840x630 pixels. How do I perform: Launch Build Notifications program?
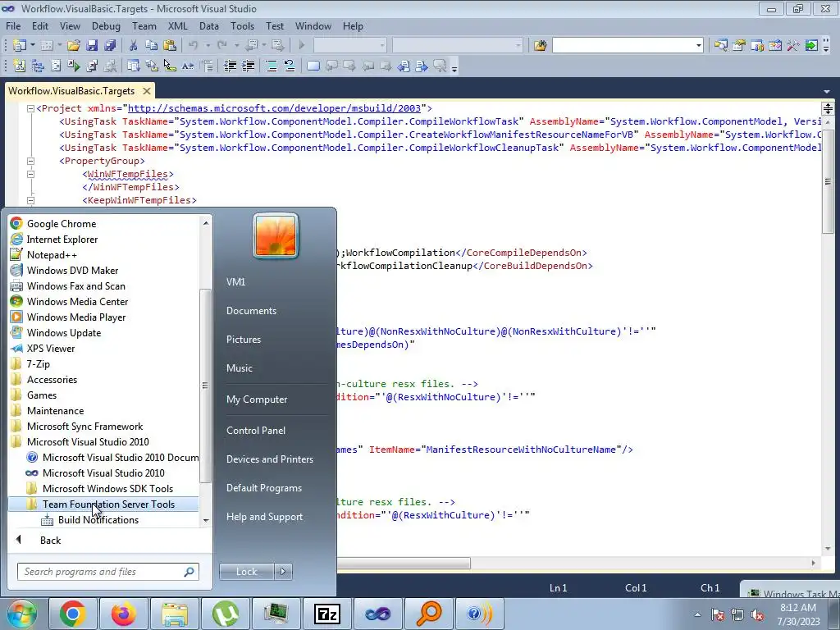click(98, 519)
